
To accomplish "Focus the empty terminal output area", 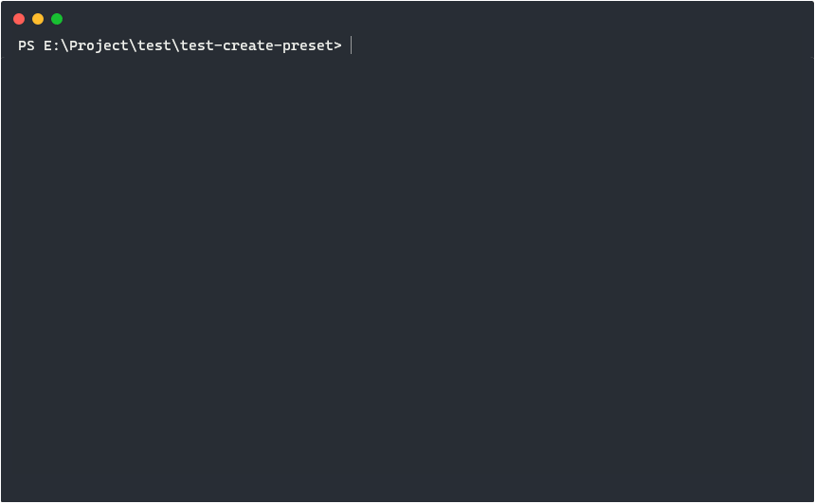I will coord(407,278).
